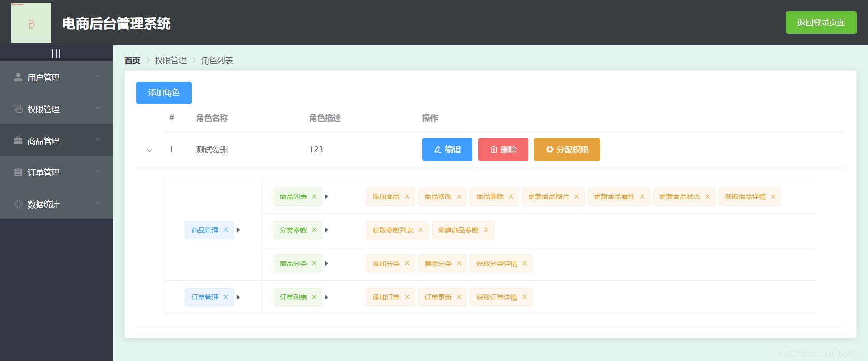Open the 数据统计 menu item
This screenshot has width=868, height=361.
pyautogui.click(x=57, y=204)
